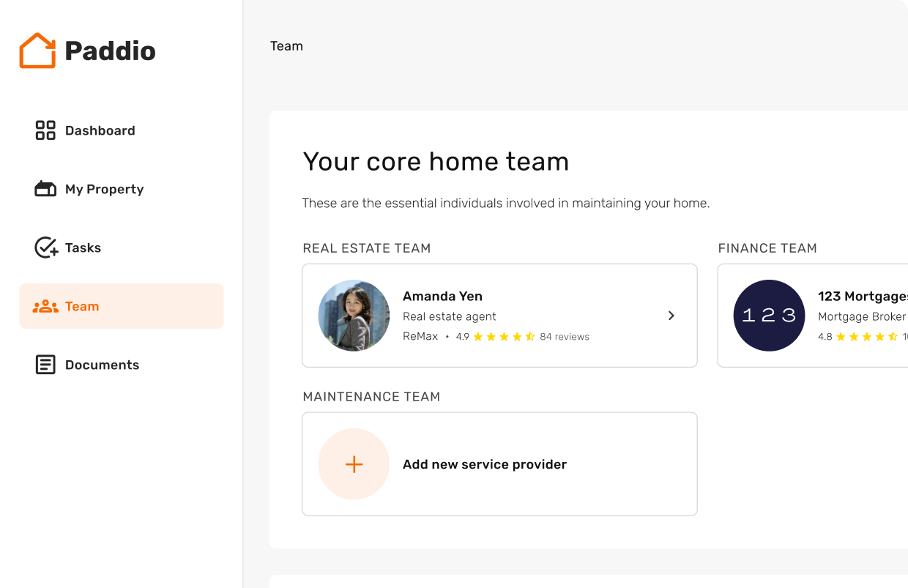This screenshot has height=588, width=908.
Task: Click the FINANCE TEAM heading
Action: [x=767, y=248]
